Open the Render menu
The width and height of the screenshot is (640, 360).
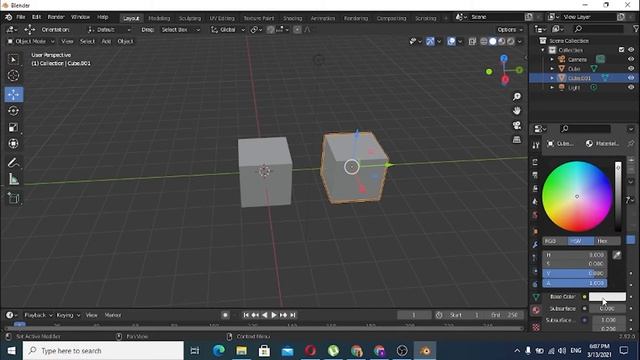point(56,17)
